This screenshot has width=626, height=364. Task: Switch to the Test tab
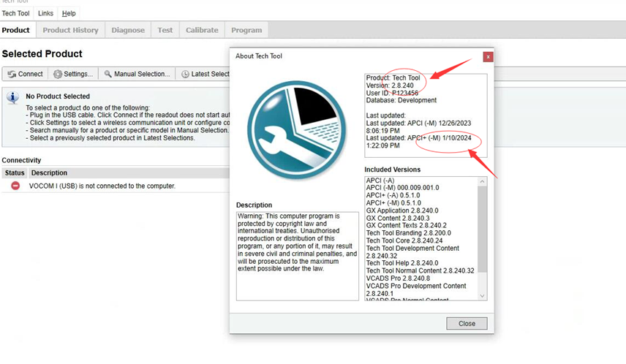pyautogui.click(x=165, y=30)
